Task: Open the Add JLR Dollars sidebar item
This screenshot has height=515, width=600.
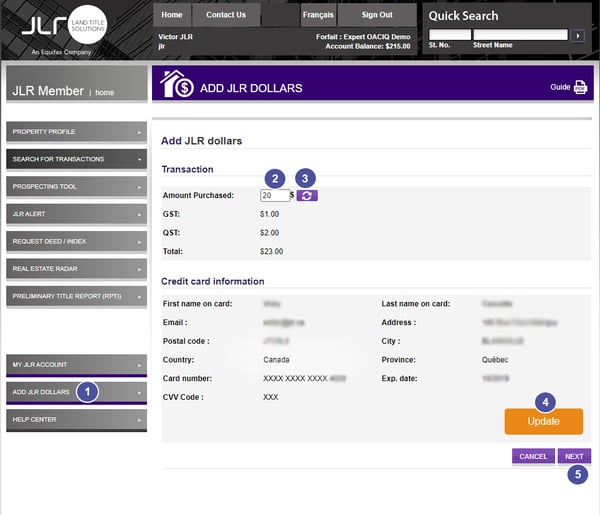Action: coord(77,393)
